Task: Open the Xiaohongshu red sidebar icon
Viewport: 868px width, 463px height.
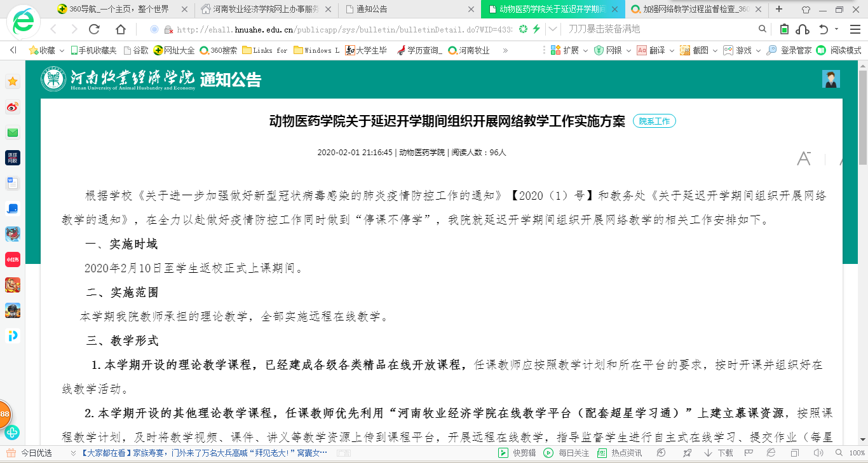Action: 13,259
